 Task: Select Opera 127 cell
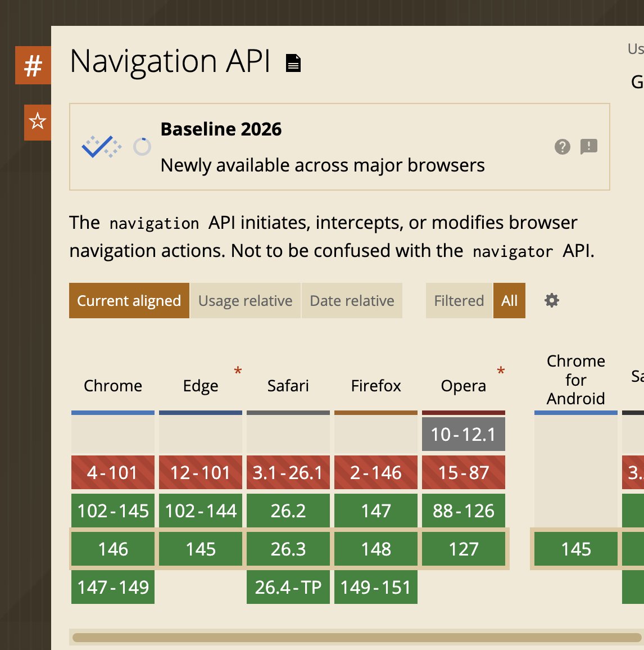[463, 549]
